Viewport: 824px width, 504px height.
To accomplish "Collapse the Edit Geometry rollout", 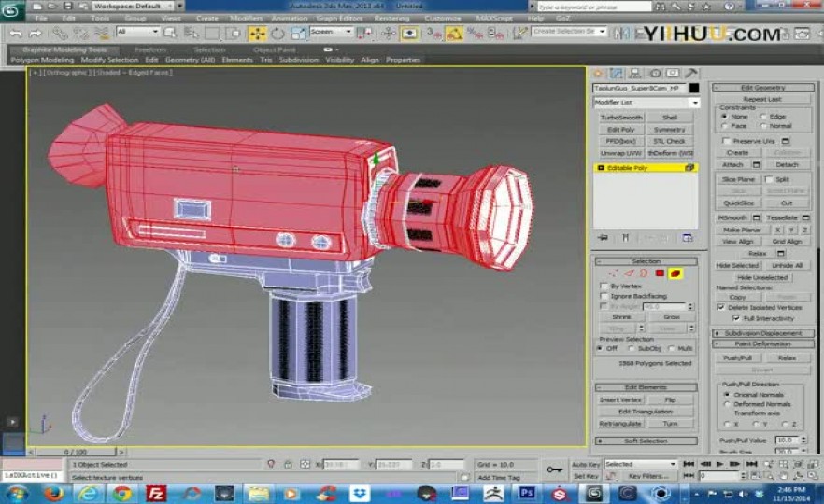I will (763, 88).
